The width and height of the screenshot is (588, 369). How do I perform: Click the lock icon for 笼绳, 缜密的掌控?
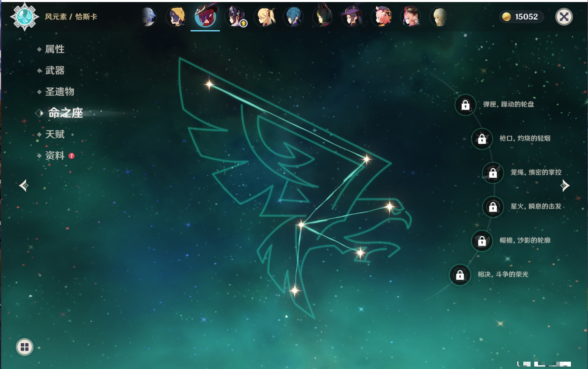493,173
